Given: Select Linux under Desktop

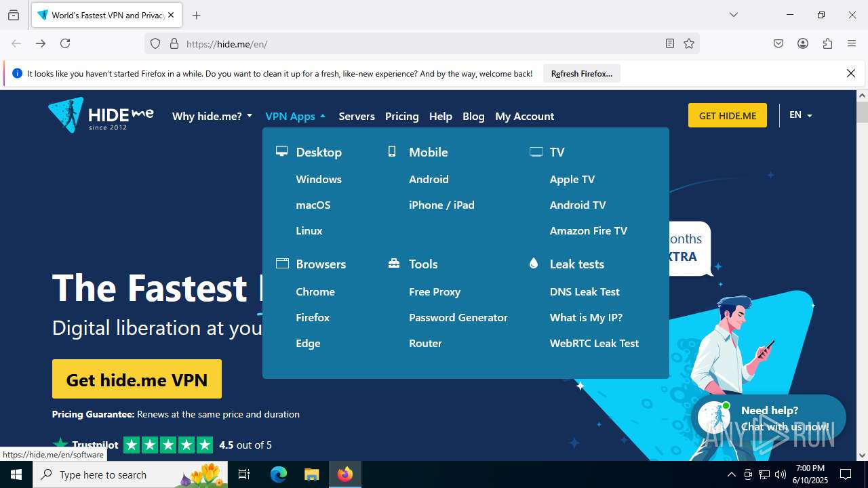Looking at the screenshot, I should click(x=309, y=230).
